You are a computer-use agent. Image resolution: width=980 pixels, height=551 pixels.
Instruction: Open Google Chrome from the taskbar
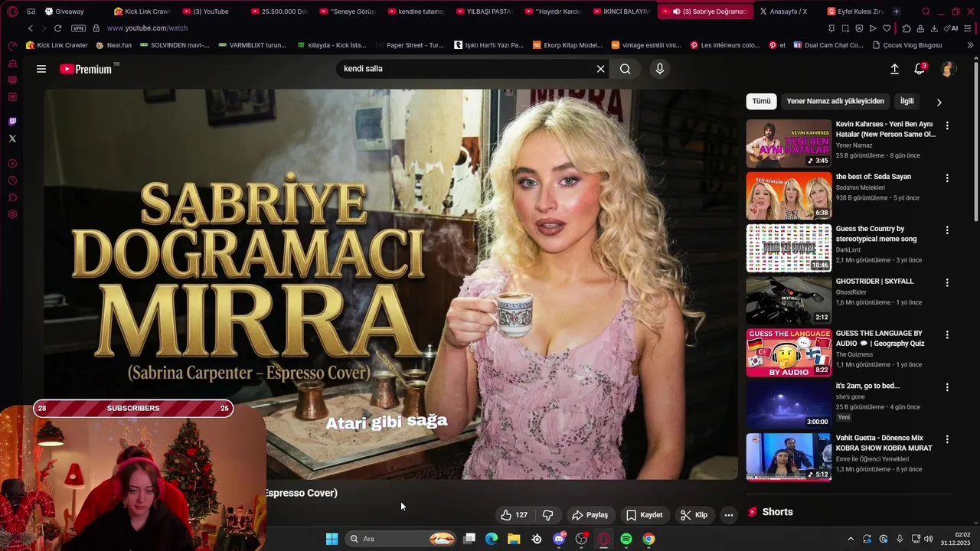click(x=648, y=539)
